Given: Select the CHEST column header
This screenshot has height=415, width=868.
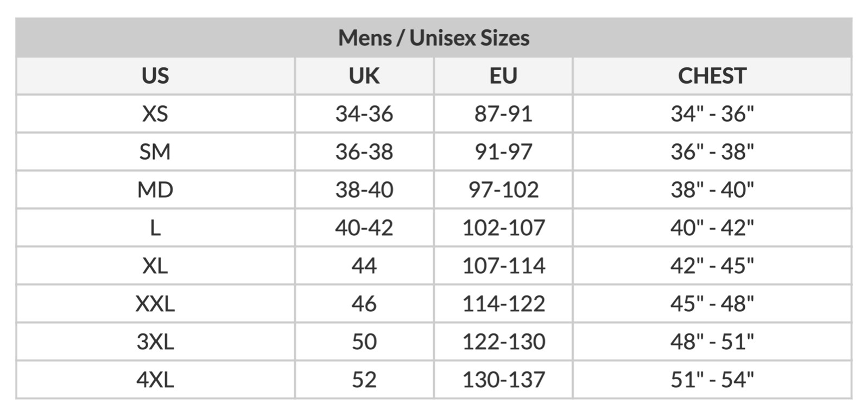Looking at the screenshot, I should pos(712,76).
